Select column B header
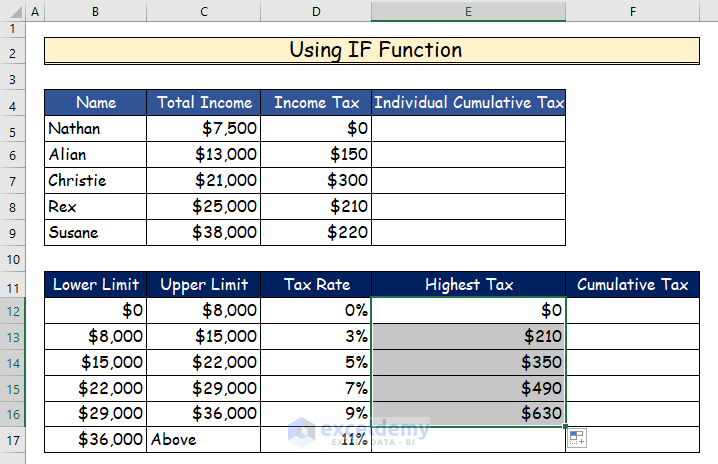The width and height of the screenshot is (718, 464). [x=95, y=12]
